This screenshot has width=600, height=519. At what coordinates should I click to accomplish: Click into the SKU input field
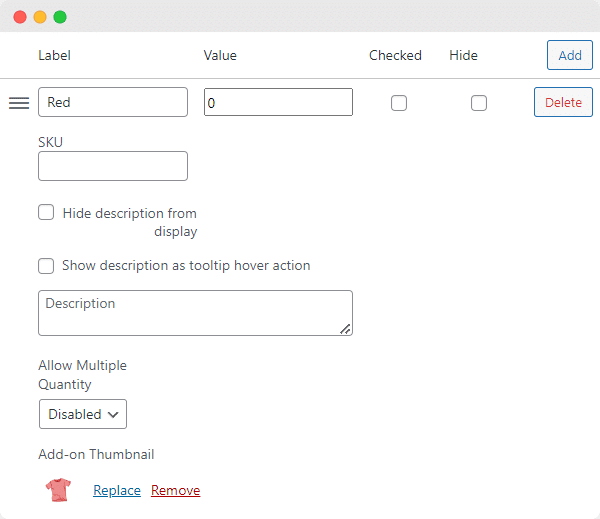pyautogui.click(x=113, y=166)
